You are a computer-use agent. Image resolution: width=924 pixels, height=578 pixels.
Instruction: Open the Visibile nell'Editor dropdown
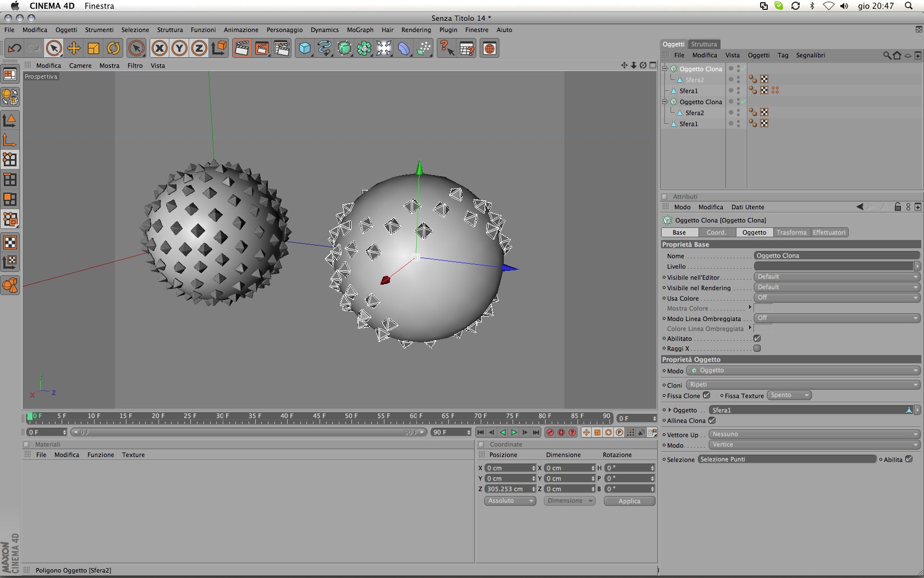click(x=836, y=277)
